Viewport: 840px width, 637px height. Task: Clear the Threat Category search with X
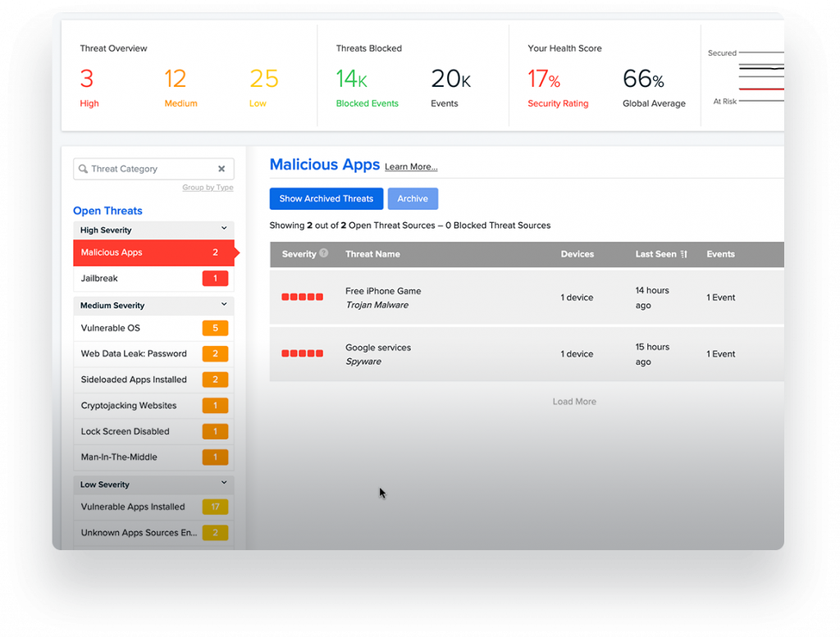[x=221, y=169]
